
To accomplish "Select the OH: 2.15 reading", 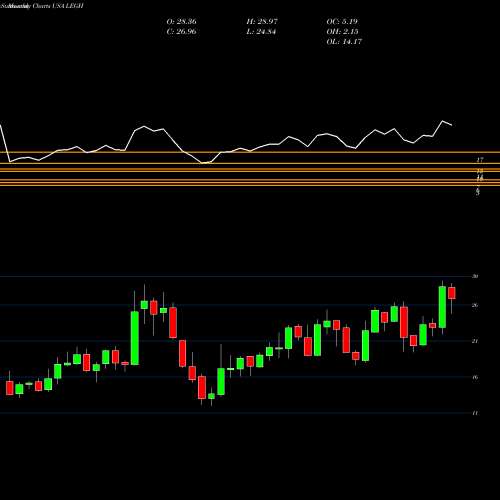I will pyautogui.click(x=342, y=32).
